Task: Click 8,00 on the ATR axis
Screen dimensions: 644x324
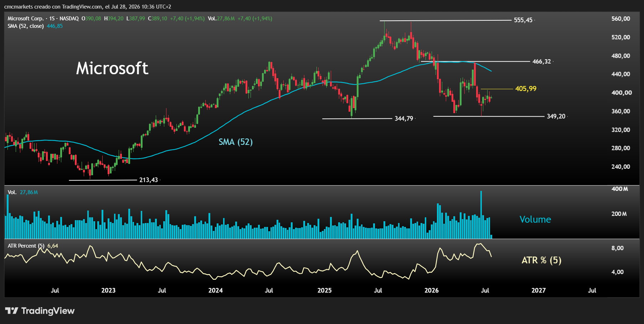Action: coord(618,248)
